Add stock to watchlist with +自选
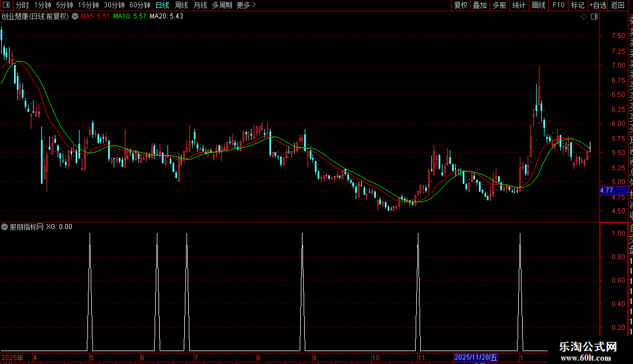This screenshot has height=364, width=633. point(598,5)
